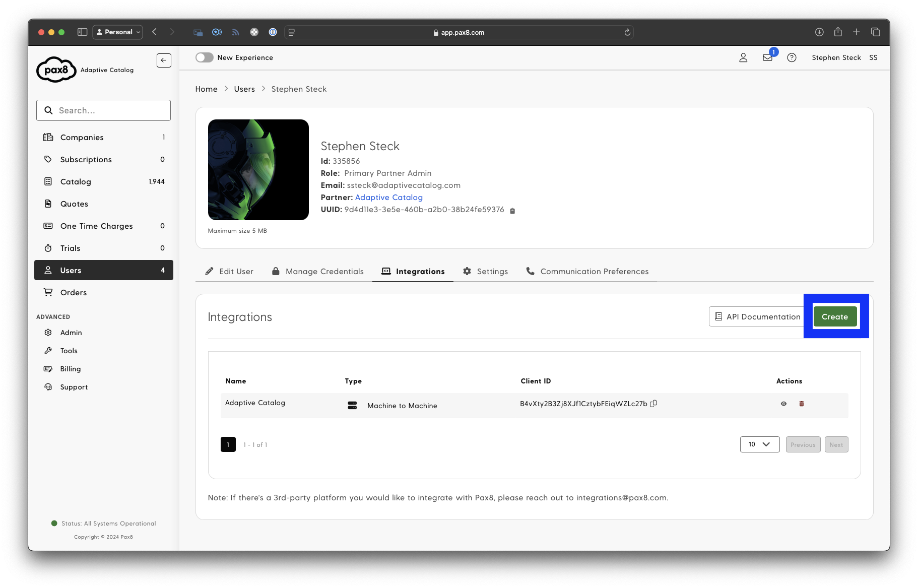The image size is (918, 588).
Task: Show Safari tab overview
Action: coord(876,32)
